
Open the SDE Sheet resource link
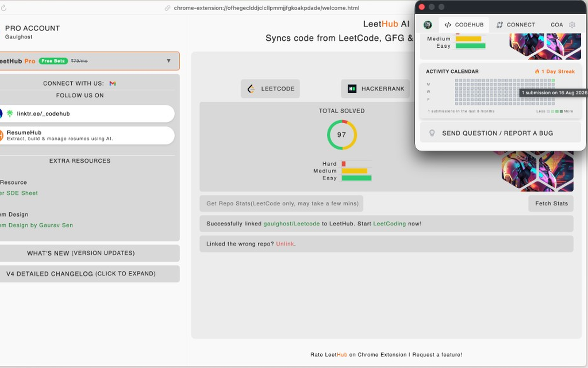click(19, 193)
